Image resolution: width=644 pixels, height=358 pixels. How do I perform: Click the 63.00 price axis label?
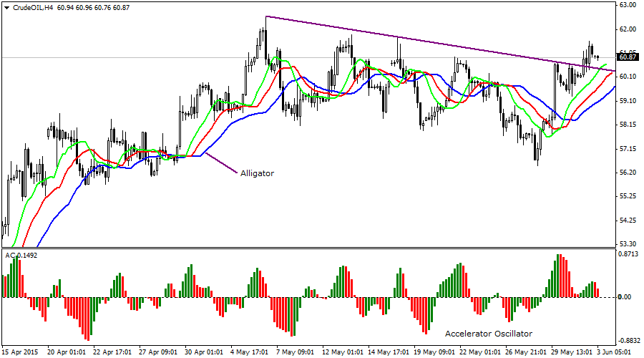[628, 5]
